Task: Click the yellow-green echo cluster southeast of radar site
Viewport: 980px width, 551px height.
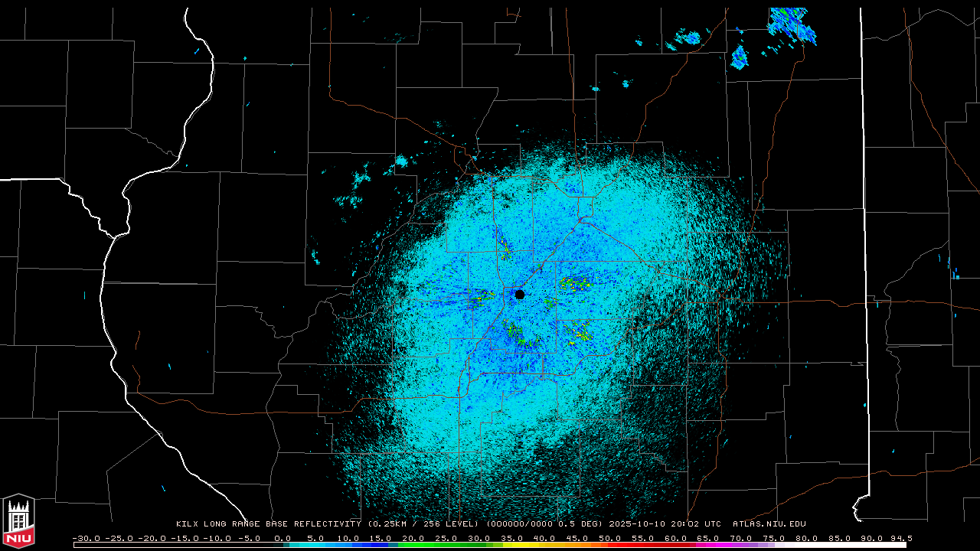Action: click(580, 331)
